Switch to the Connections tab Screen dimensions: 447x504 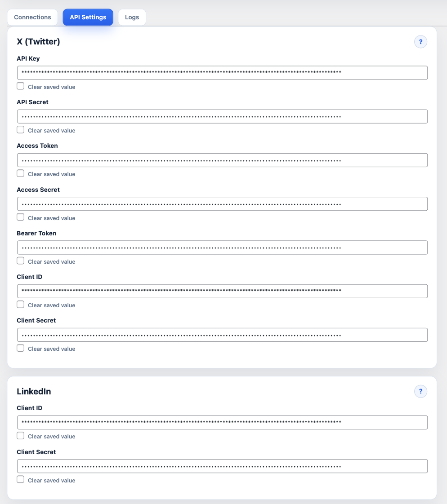(32, 17)
